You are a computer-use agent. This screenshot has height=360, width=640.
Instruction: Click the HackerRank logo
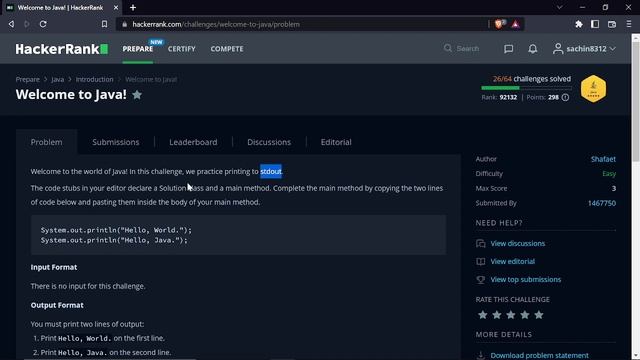(x=62, y=49)
